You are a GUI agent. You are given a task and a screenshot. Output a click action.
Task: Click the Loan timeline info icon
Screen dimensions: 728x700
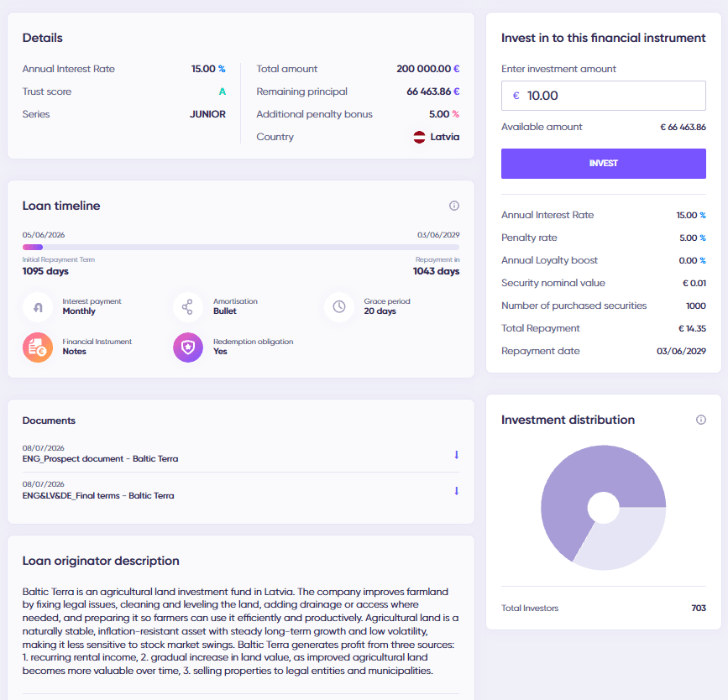[454, 206]
